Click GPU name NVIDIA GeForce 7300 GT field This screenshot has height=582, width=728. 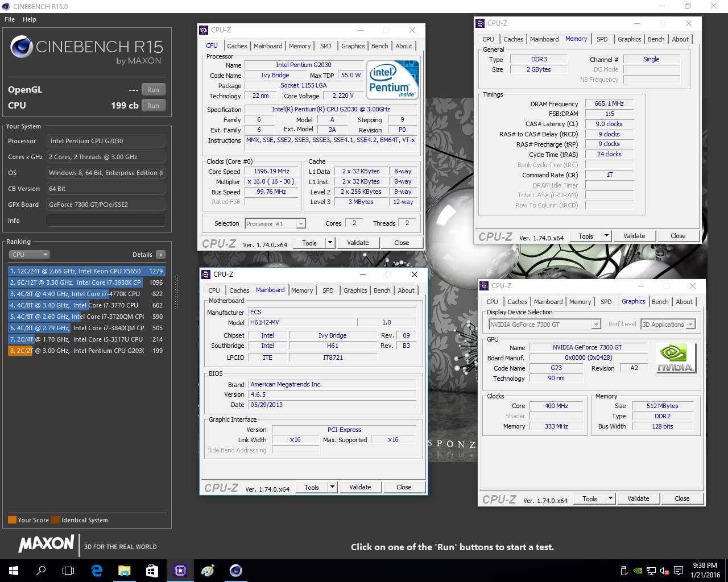(x=588, y=347)
